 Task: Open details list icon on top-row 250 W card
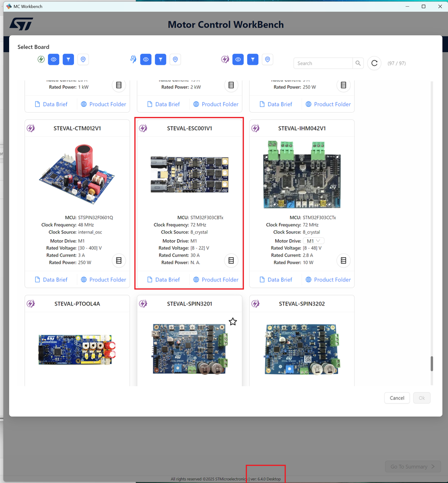click(x=343, y=85)
